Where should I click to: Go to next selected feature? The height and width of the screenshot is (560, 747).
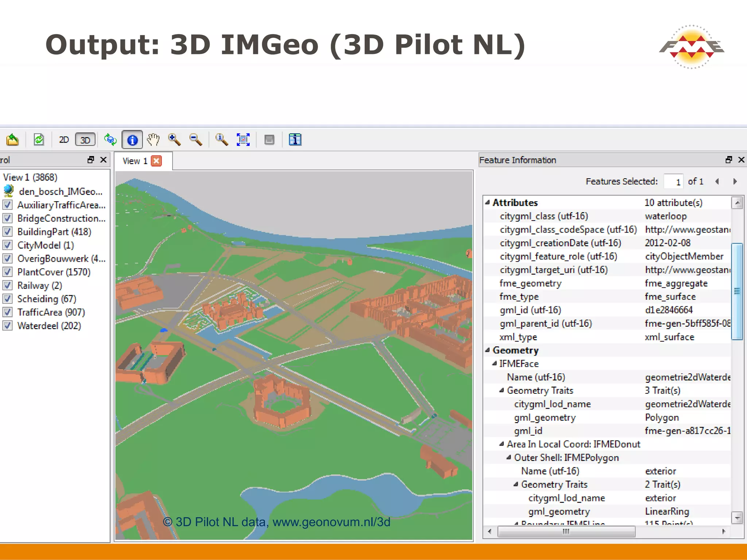[x=735, y=181]
